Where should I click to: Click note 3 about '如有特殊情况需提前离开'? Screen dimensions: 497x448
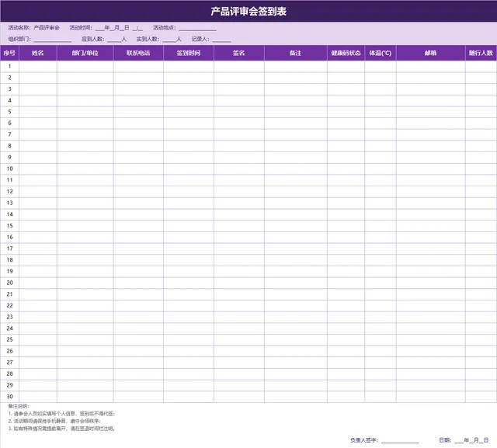tap(62, 429)
